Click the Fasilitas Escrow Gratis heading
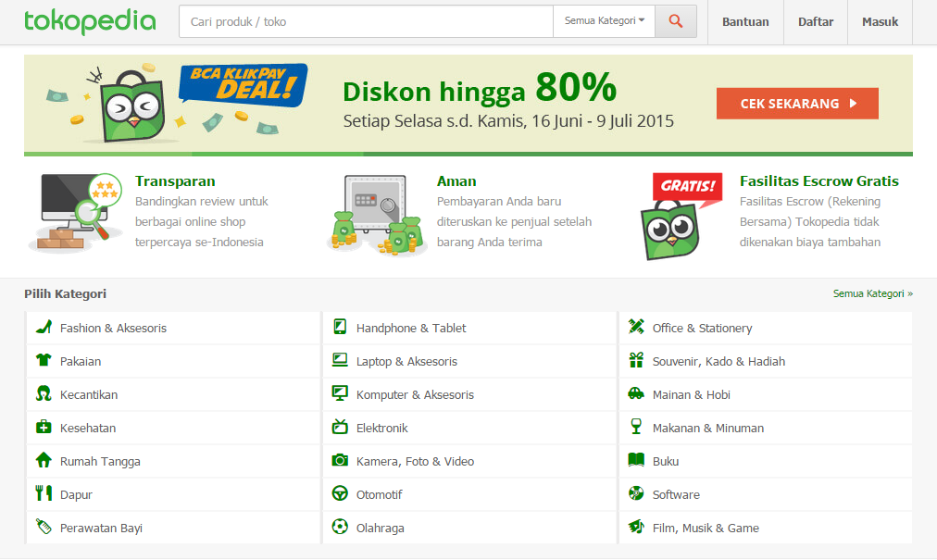Viewport: 937px width, 560px height. [x=819, y=181]
